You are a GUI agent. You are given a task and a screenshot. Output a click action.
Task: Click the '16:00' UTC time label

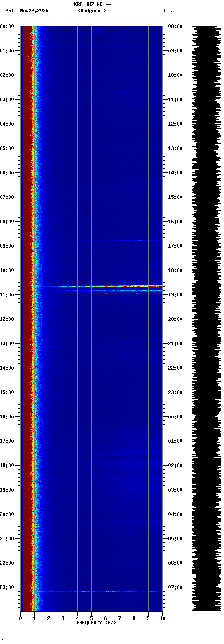click(x=175, y=222)
